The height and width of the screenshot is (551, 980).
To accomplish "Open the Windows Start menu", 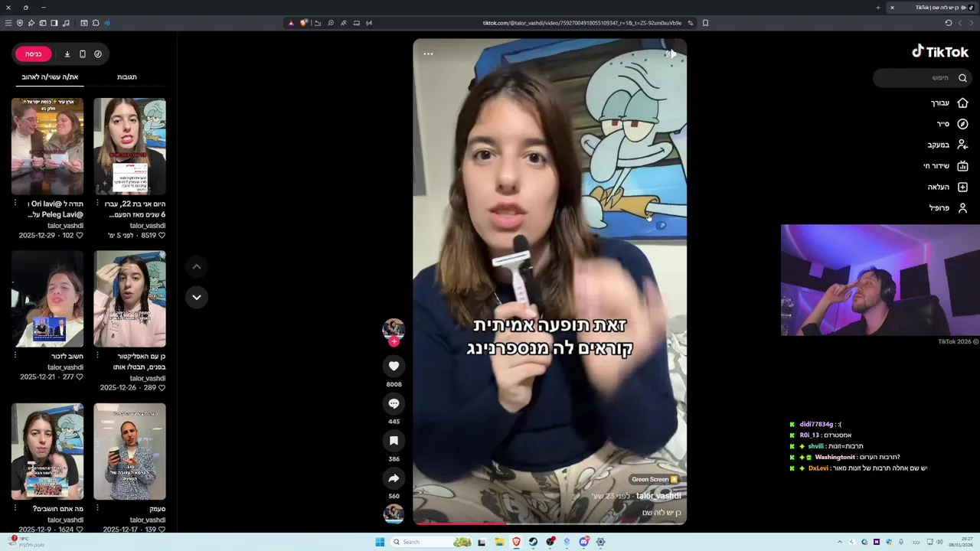I will coord(380,542).
